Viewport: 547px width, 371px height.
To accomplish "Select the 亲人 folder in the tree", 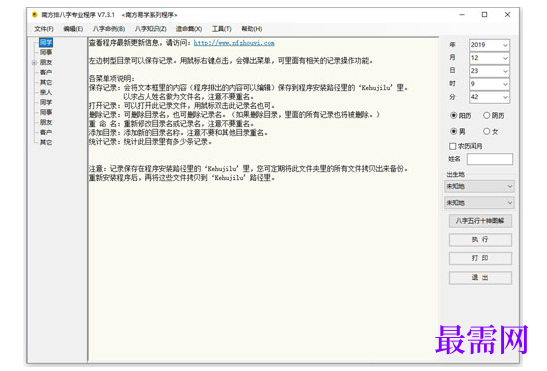I will click(x=46, y=92).
